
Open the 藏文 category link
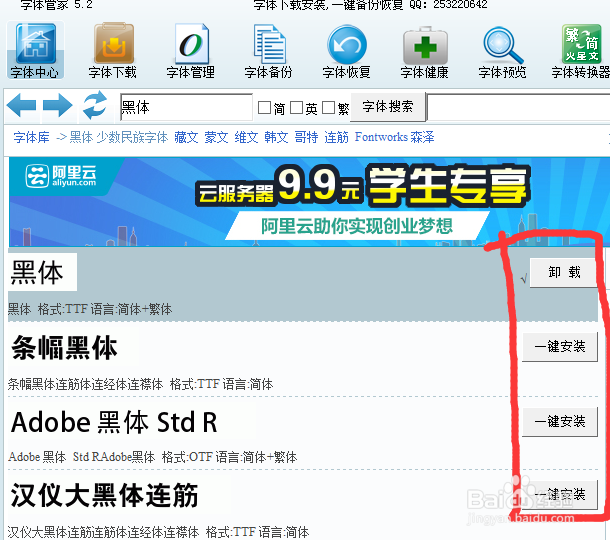(x=186, y=137)
